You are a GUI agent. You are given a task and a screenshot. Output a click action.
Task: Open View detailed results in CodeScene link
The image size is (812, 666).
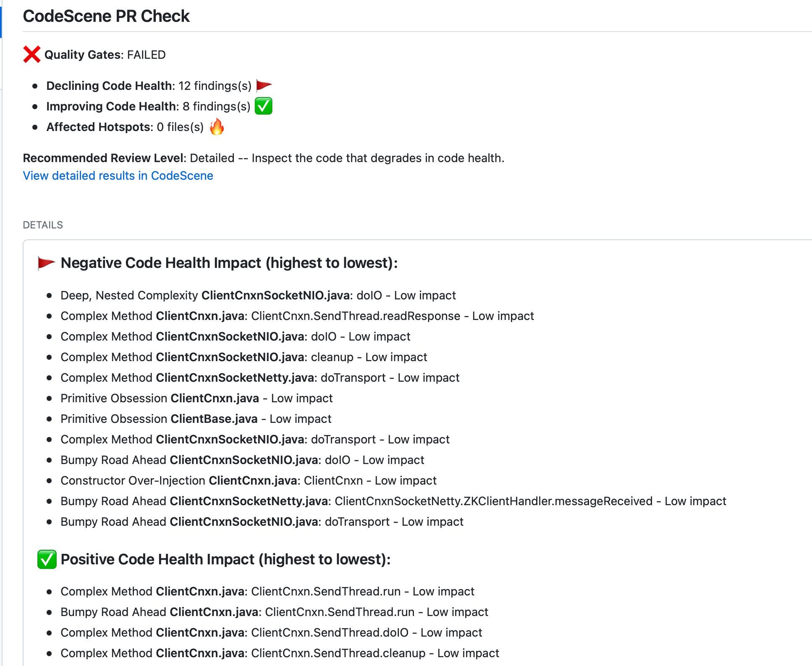[x=118, y=176]
